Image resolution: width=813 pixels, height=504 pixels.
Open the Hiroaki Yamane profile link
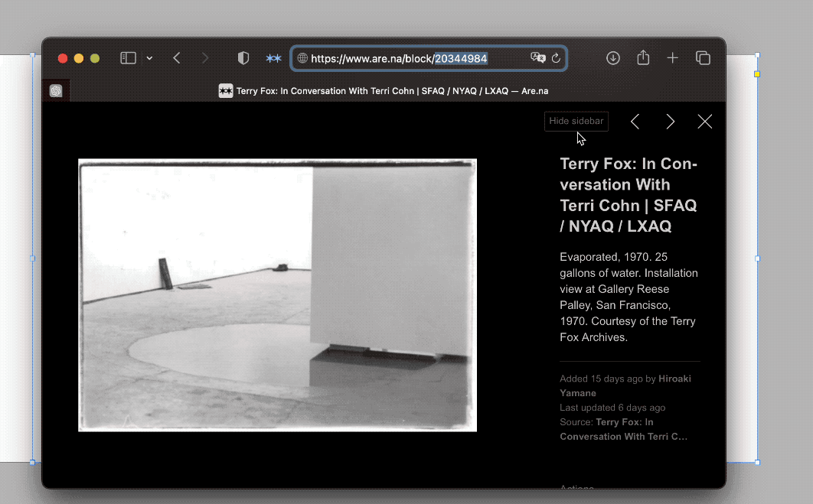(625, 386)
